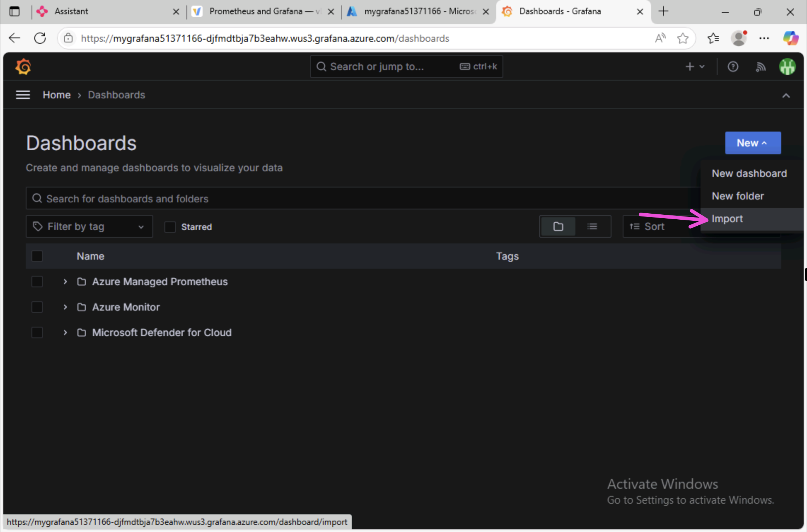Choose New folder menu item
The image size is (807, 532).
738,196
